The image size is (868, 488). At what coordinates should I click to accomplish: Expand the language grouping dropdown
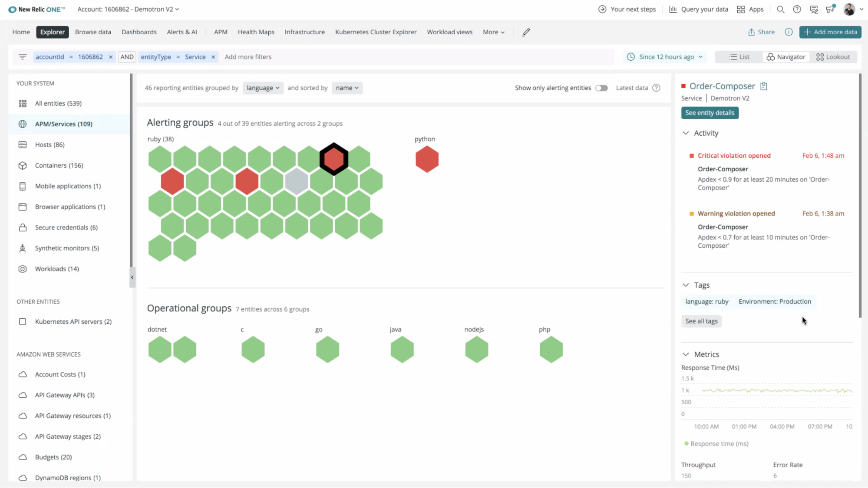point(262,88)
